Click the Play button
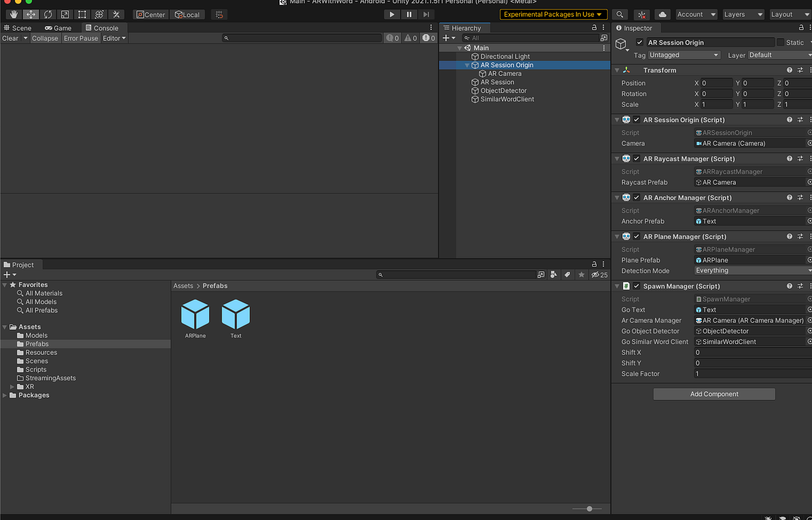 [392, 14]
